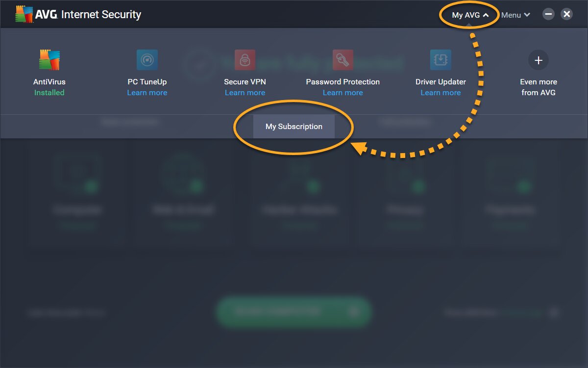Click the plus icon for Even more from AVG
The height and width of the screenshot is (368, 588).
(538, 59)
